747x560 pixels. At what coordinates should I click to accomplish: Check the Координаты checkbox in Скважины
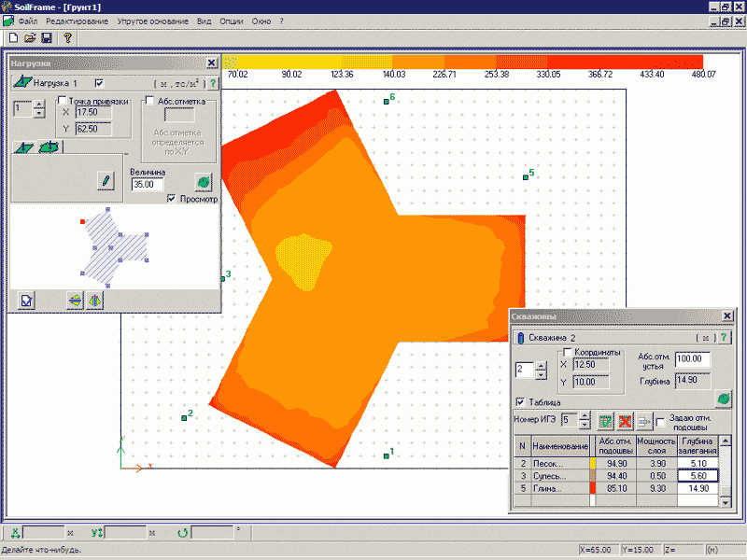point(567,352)
